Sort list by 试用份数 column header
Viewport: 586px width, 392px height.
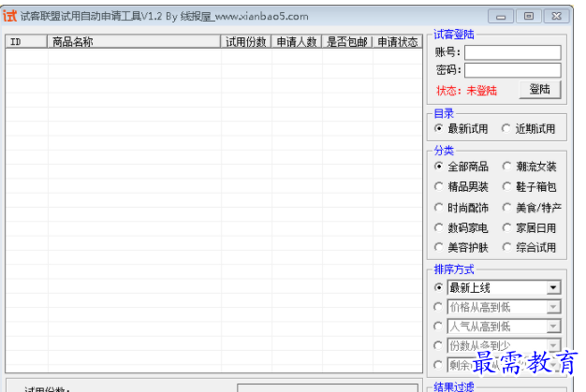coord(246,41)
